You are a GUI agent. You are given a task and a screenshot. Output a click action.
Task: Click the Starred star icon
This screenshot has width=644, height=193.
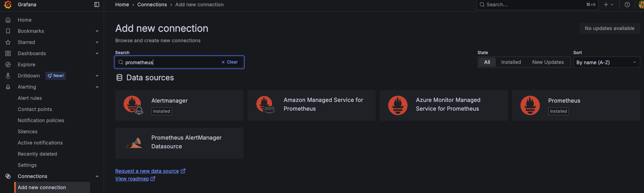coord(8,42)
